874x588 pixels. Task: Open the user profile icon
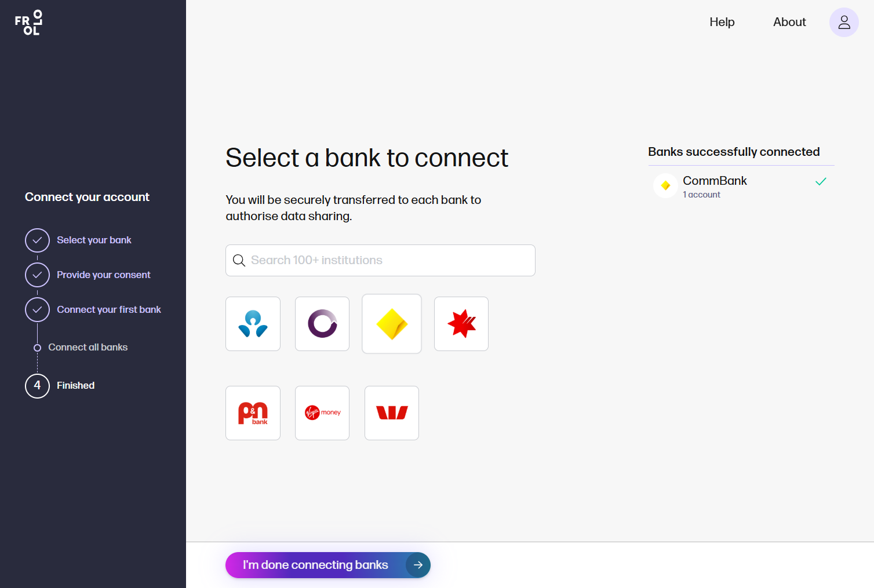pyautogui.click(x=844, y=23)
